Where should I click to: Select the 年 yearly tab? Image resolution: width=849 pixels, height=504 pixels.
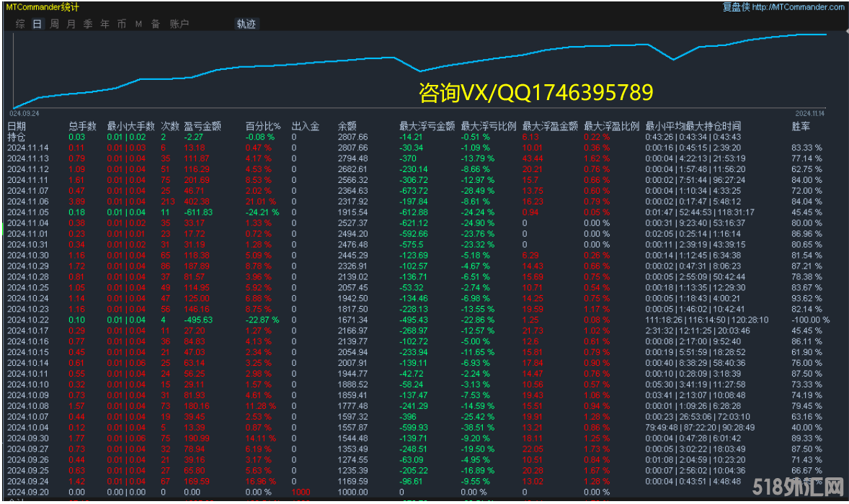tap(105, 24)
